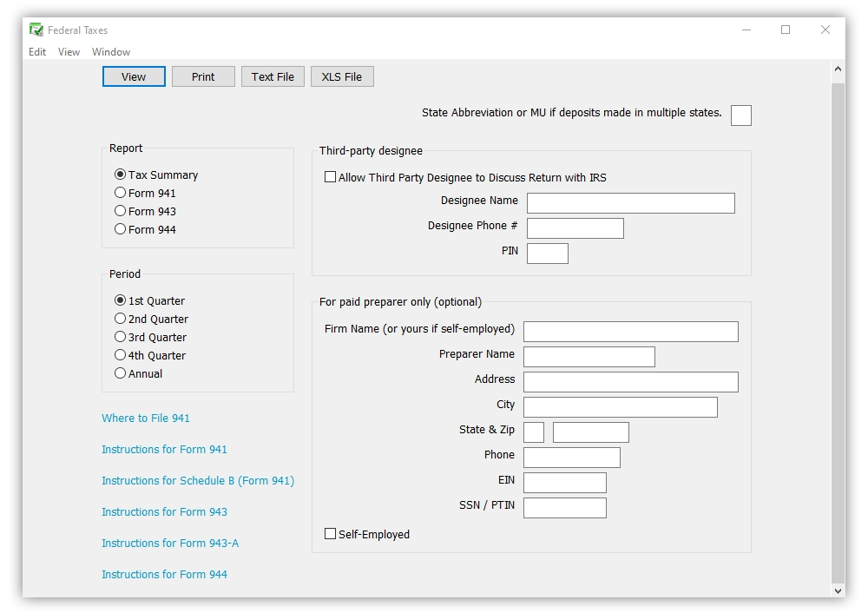This screenshot has width=868, height=613.
Task: Enable Allow Third Party Designee checkbox
Action: click(330, 176)
